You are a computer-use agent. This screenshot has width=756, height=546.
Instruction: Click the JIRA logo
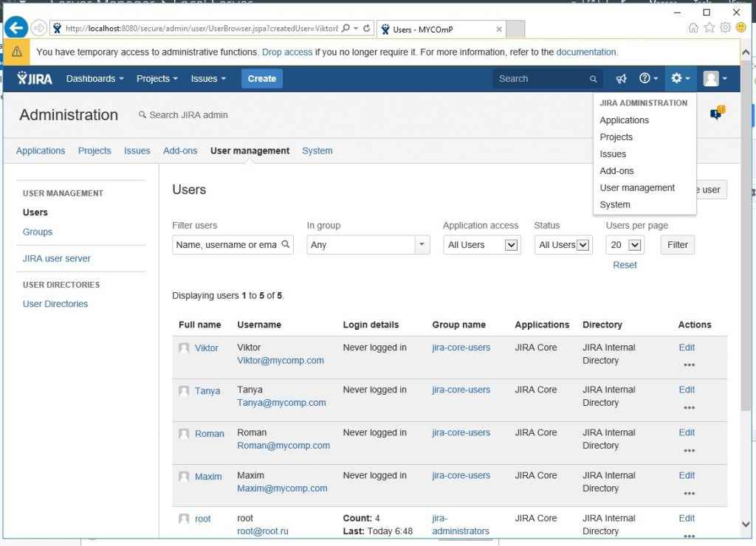[34, 78]
